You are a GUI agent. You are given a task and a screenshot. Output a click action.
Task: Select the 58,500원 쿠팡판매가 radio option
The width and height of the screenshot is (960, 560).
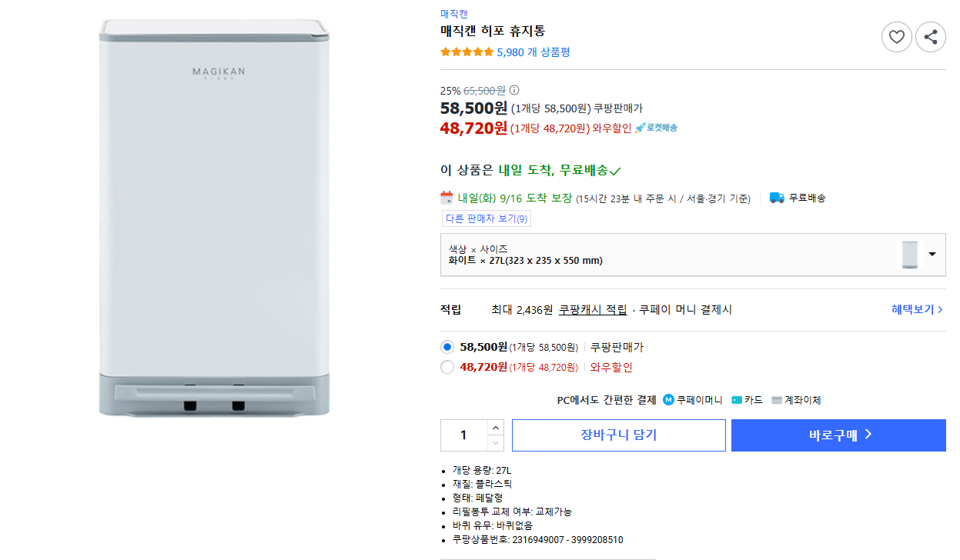coord(447,347)
